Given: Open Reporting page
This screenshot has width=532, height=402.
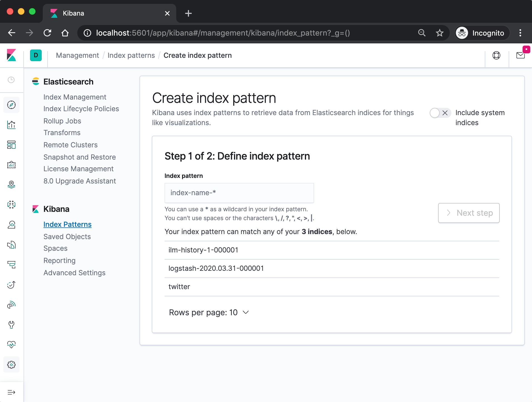Looking at the screenshot, I should point(59,260).
